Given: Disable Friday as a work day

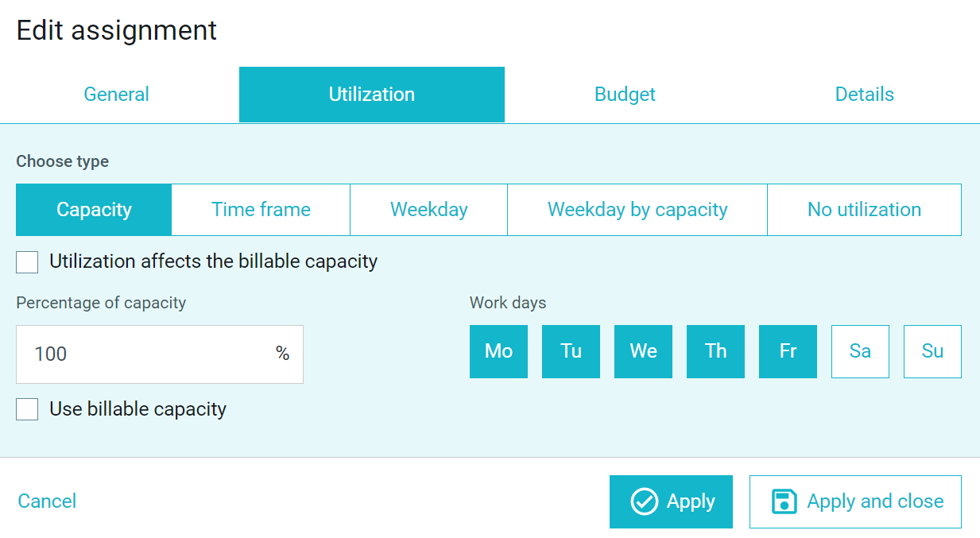Looking at the screenshot, I should tap(788, 351).
